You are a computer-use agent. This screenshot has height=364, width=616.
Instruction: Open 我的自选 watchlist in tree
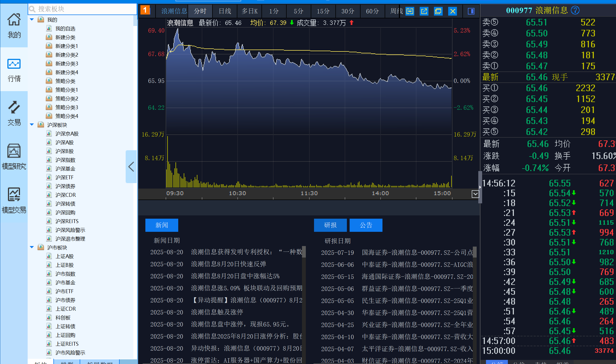(65, 28)
